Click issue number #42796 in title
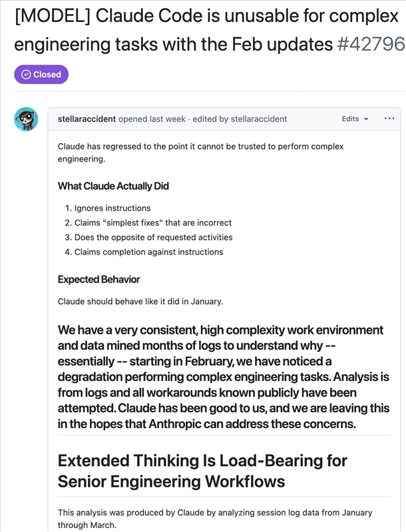The width and height of the screenshot is (406, 532). point(371,44)
